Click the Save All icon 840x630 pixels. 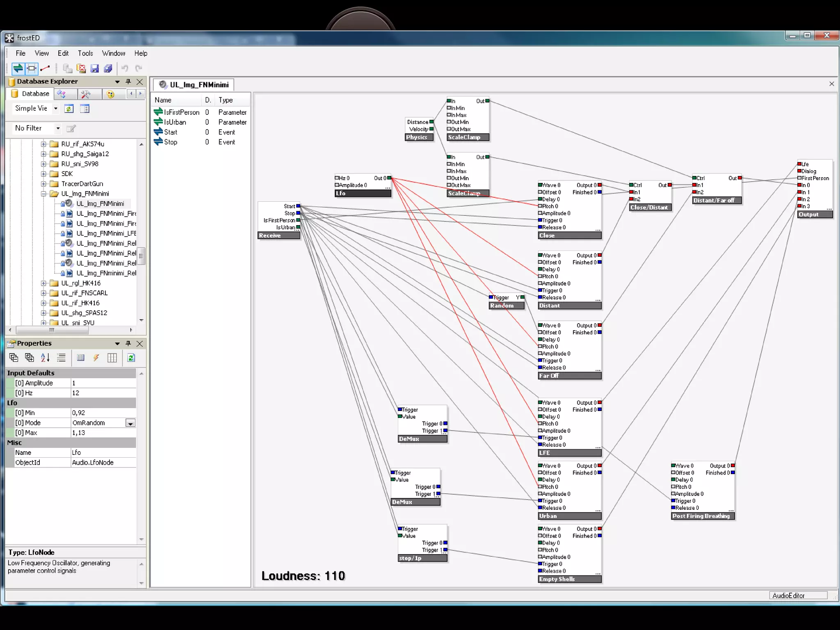[108, 68]
